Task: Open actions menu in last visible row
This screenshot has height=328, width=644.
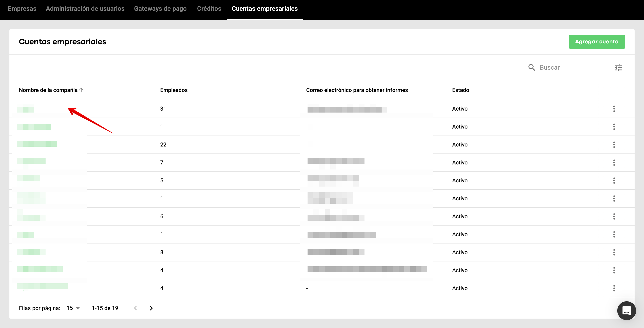Action: click(x=614, y=288)
